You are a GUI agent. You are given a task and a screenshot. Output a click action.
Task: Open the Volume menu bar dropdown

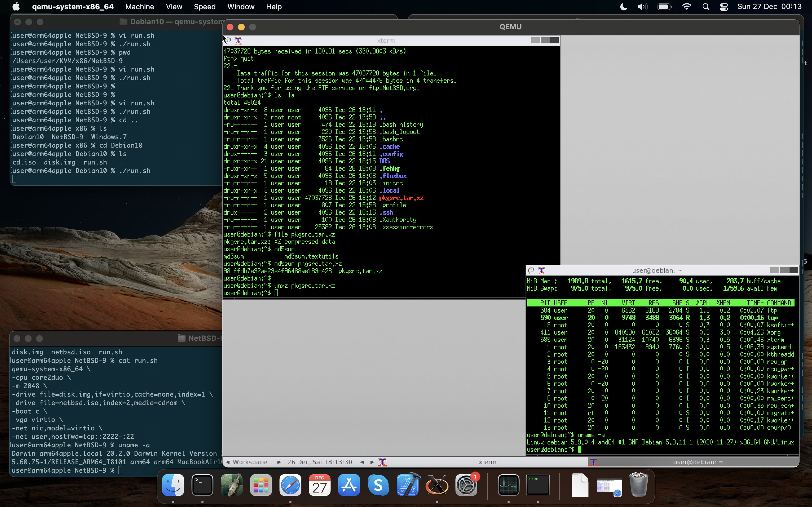click(x=642, y=7)
